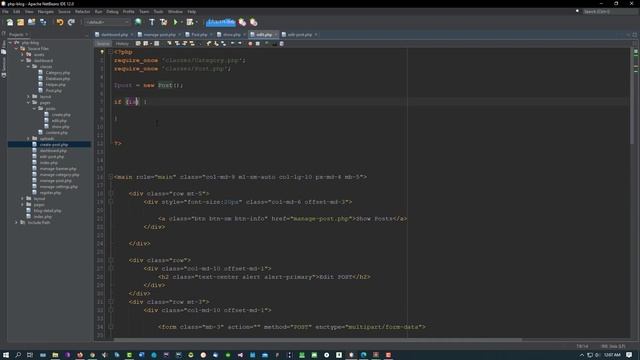Open the Navigate menu
Viewport: 640px width, 360px height.
coord(46,11)
